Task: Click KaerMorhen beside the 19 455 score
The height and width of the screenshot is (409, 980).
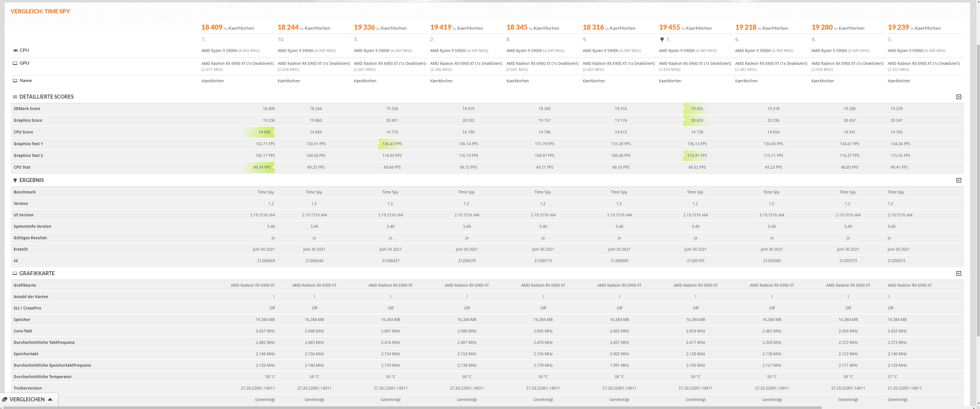Action: pos(699,28)
